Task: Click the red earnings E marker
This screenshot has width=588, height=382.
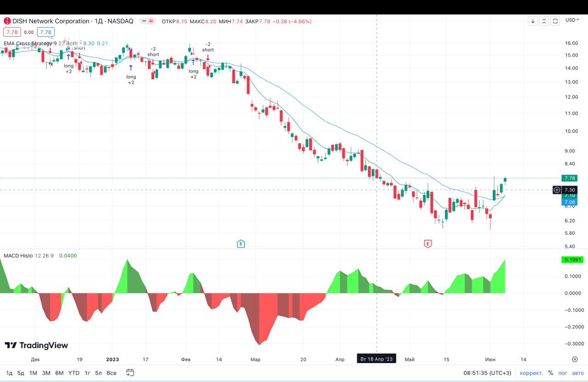Action: [x=428, y=244]
